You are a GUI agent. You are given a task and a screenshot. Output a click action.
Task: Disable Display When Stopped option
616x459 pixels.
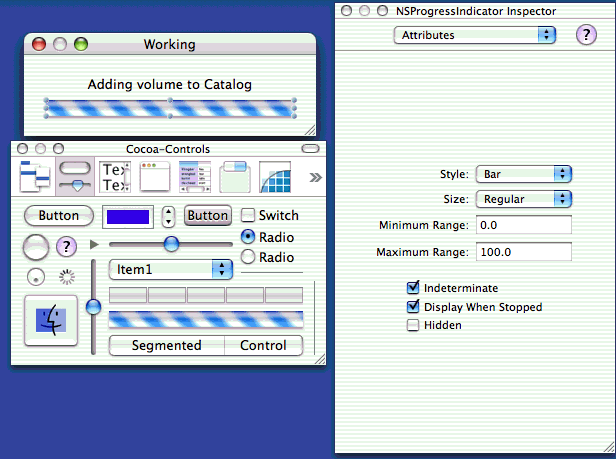(x=413, y=307)
